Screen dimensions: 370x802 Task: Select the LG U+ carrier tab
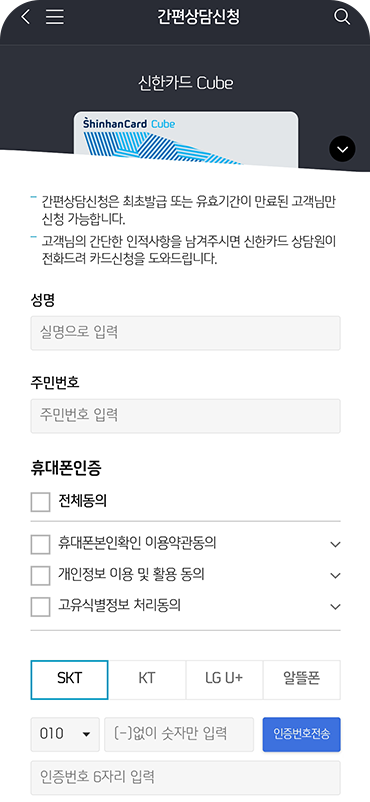224,680
